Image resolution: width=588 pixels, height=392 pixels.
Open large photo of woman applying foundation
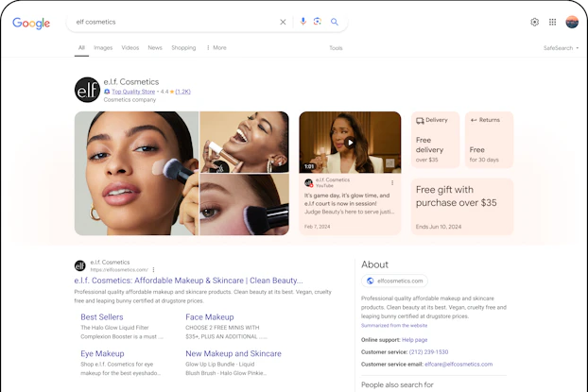coord(136,173)
